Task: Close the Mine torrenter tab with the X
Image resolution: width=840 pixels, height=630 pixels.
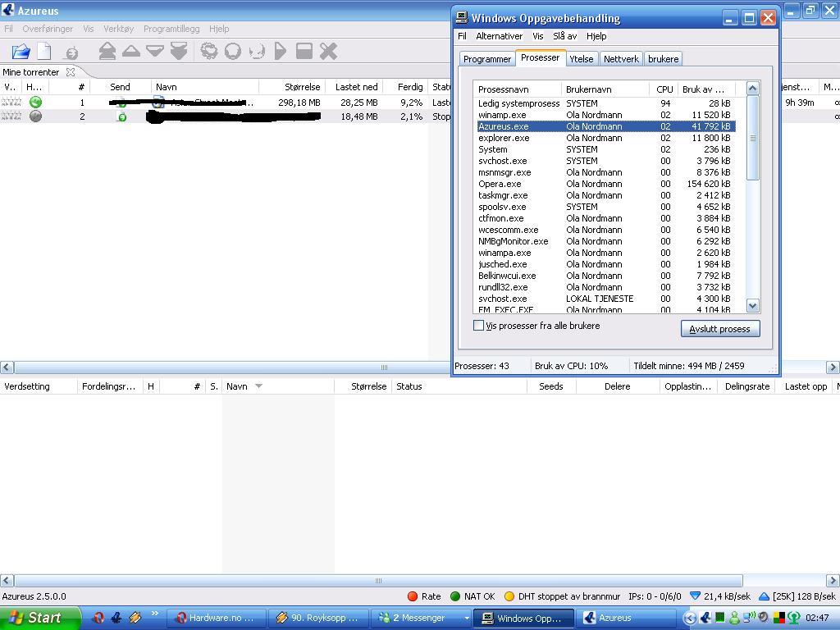Action: coord(71,72)
